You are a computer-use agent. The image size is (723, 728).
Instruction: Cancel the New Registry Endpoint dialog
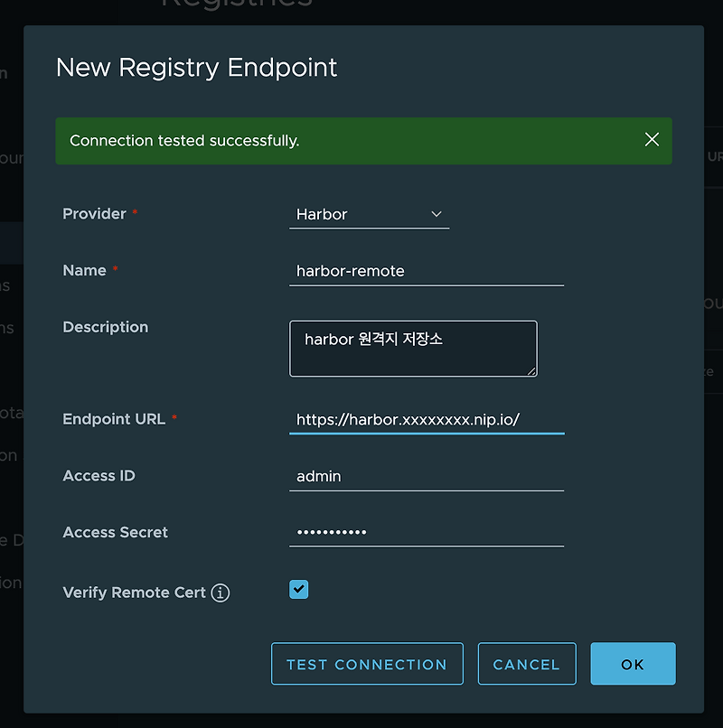(526, 665)
